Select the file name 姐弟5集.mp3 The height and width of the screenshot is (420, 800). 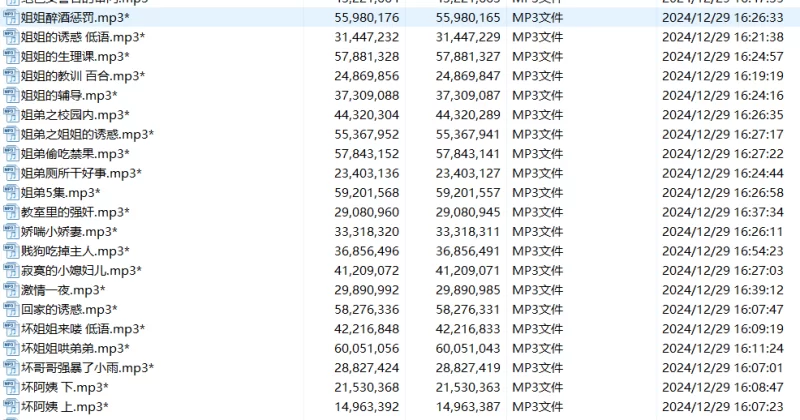click(61, 193)
